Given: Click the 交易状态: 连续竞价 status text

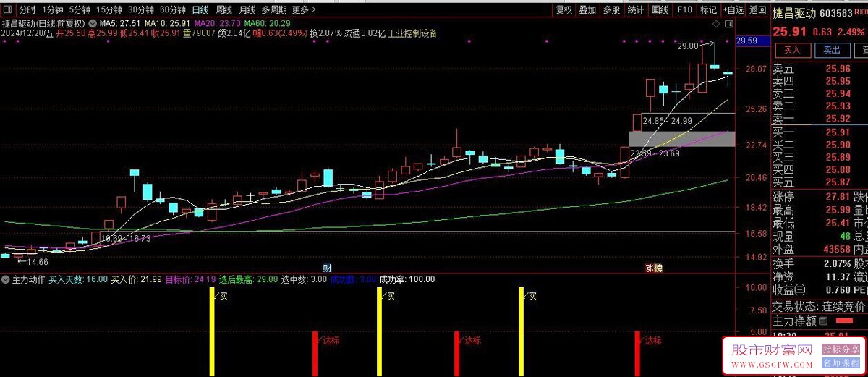Looking at the screenshot, I should [x=818, y=306].
